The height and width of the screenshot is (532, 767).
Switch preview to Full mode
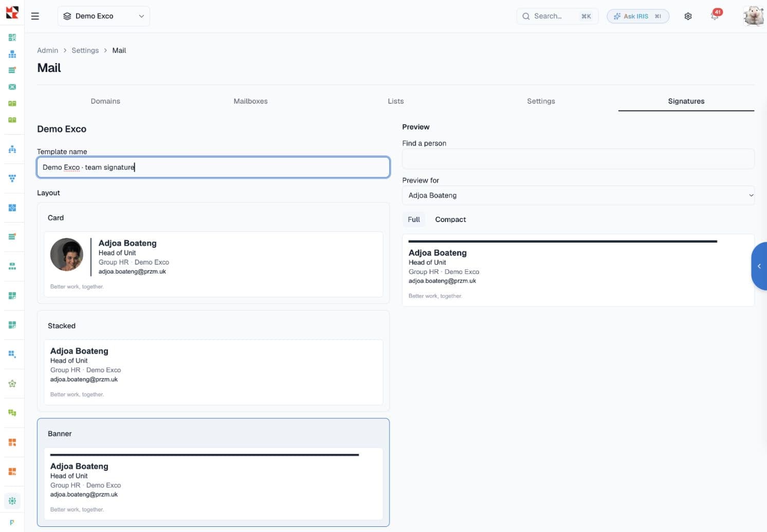tap(414, 219)
